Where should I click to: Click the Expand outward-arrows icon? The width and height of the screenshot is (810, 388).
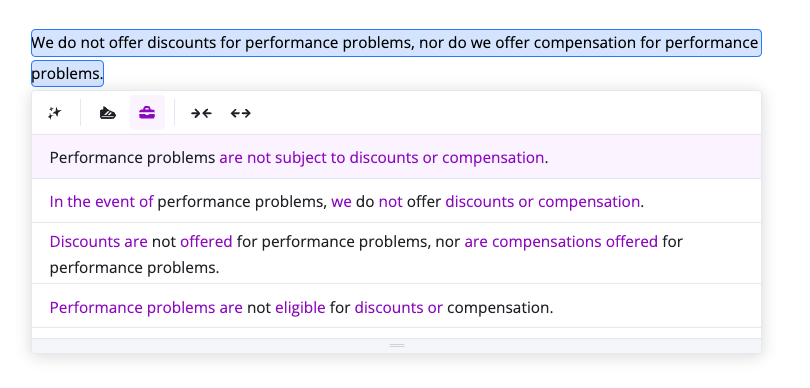point(241,113)
